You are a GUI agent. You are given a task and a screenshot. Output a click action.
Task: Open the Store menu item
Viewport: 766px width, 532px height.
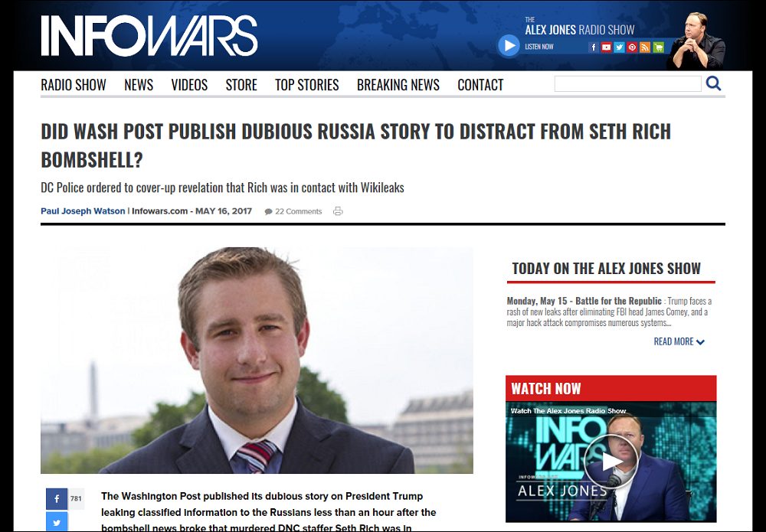pos(241,85)
